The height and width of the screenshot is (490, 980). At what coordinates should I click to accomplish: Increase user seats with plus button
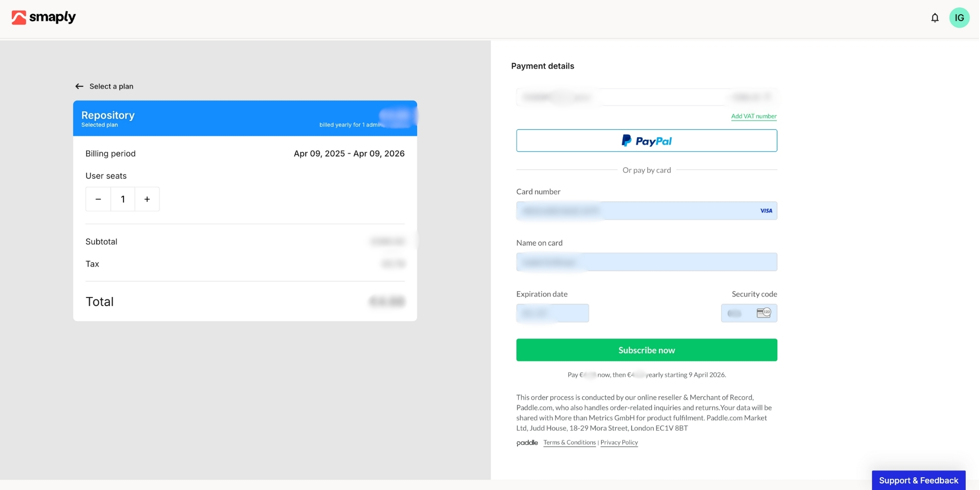147,199
